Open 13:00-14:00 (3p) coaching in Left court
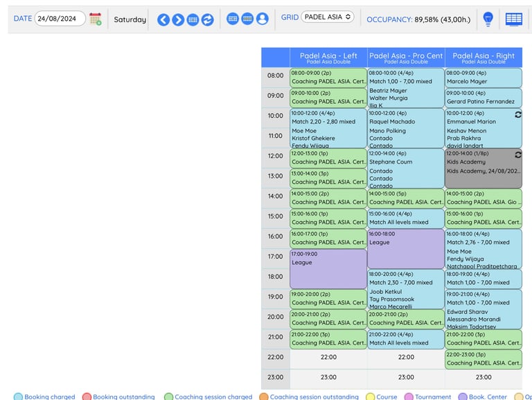This screenshot has height=400, width=532. click(x=328, y=178)
